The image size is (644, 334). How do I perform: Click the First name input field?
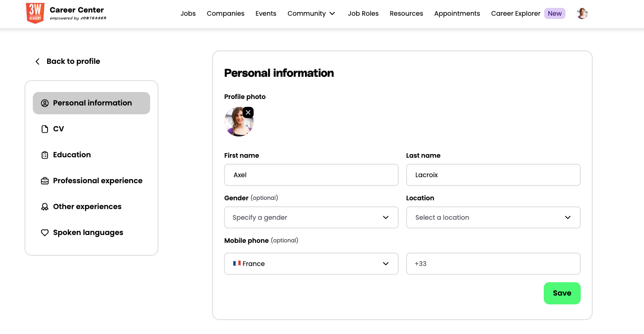[x=311, y=175]
